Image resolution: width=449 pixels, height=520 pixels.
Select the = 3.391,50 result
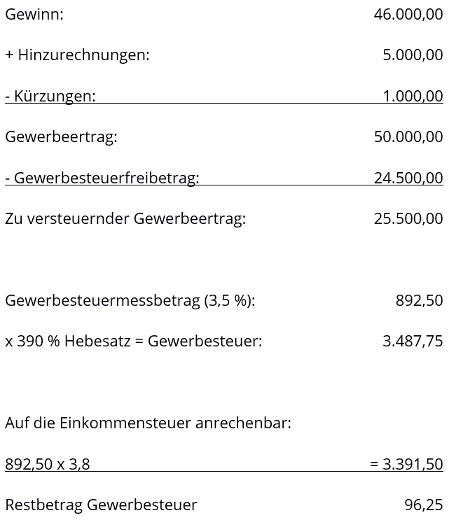(x=407, y=464)
